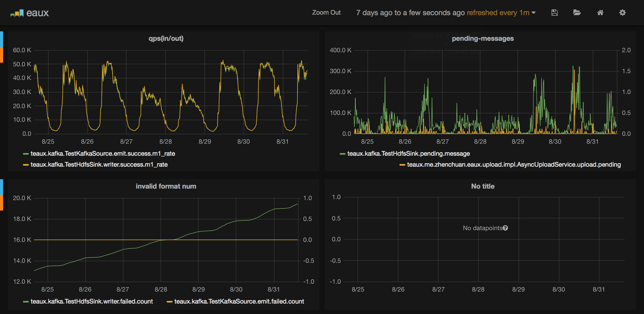Click blue row handle beside qps panel
The image size is (644, 314).
pyautogui.click(x=1, y=39)
